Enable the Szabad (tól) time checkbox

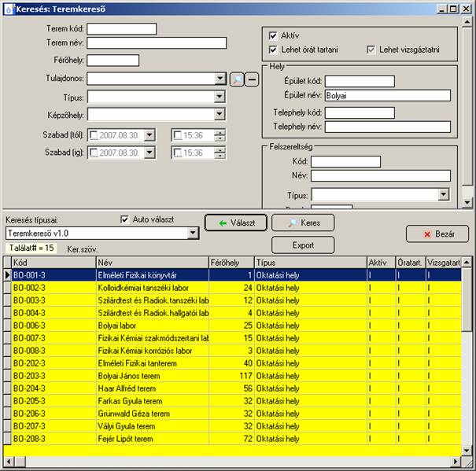point(177,135)
